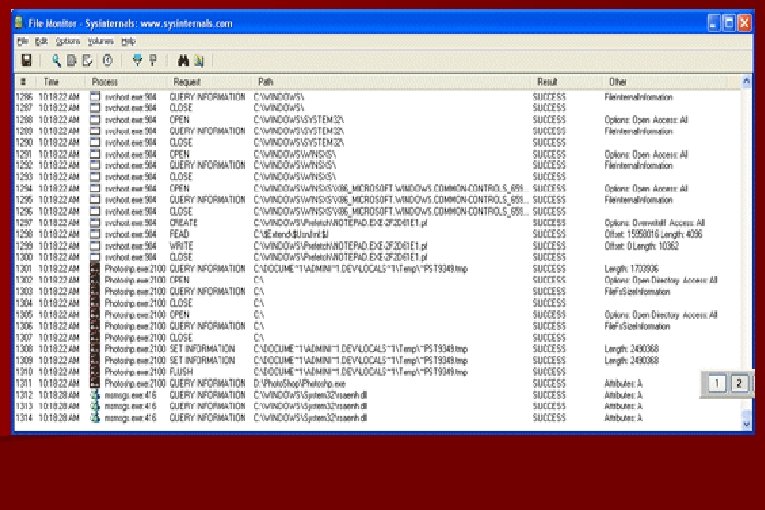Open the Edit menu

pos(41,41)
